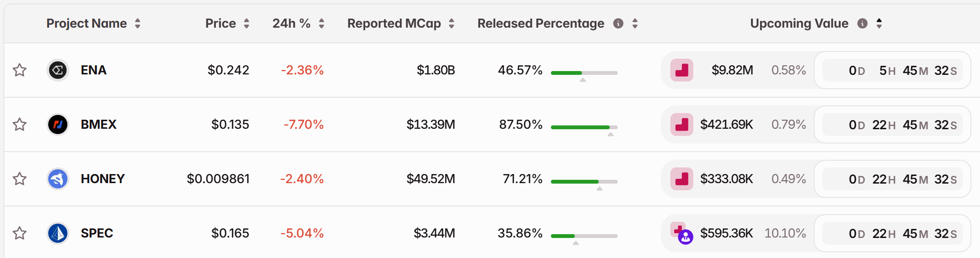The image size is (980, 258).
Task: Sort by Reported MCap arrows
Action: (x=452, y=23)
